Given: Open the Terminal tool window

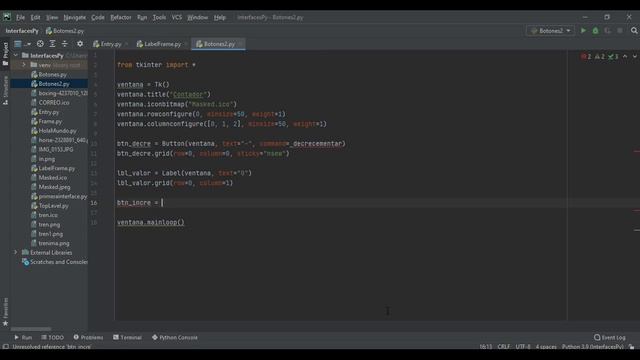Looking at the screenshot, I should [127, 338].
